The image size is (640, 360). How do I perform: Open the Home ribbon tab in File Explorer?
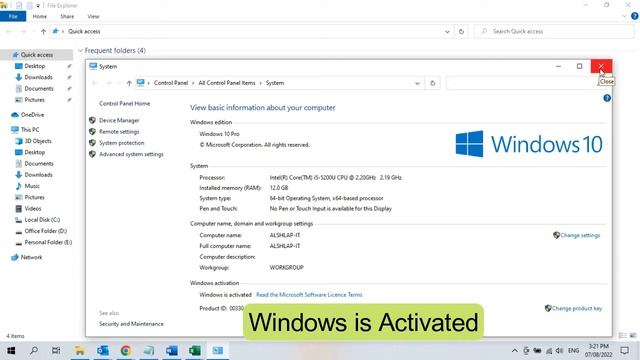pyautogui.click(x=40, y=16)
